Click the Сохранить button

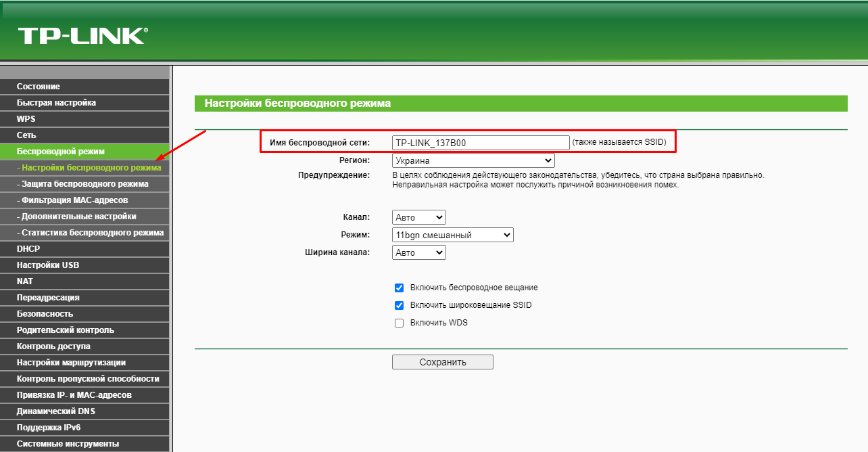(443, 362)
